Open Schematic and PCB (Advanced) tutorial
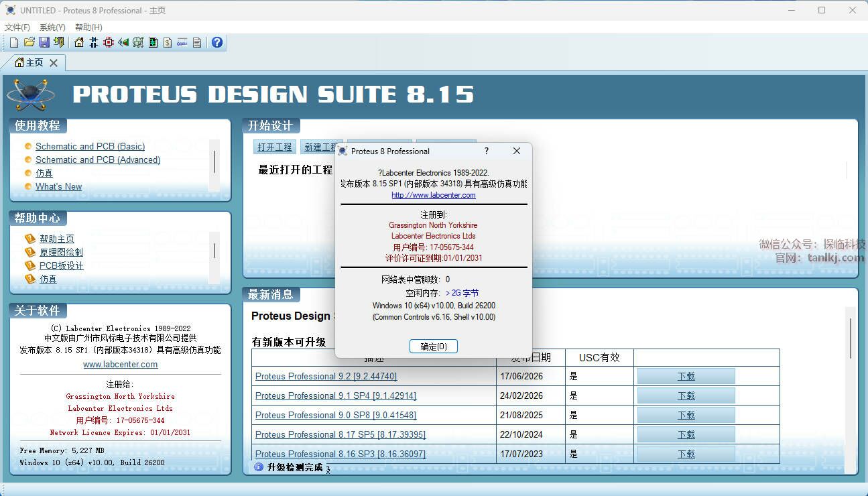The width and height of the screenshot is (868, 496). (98, 160)
